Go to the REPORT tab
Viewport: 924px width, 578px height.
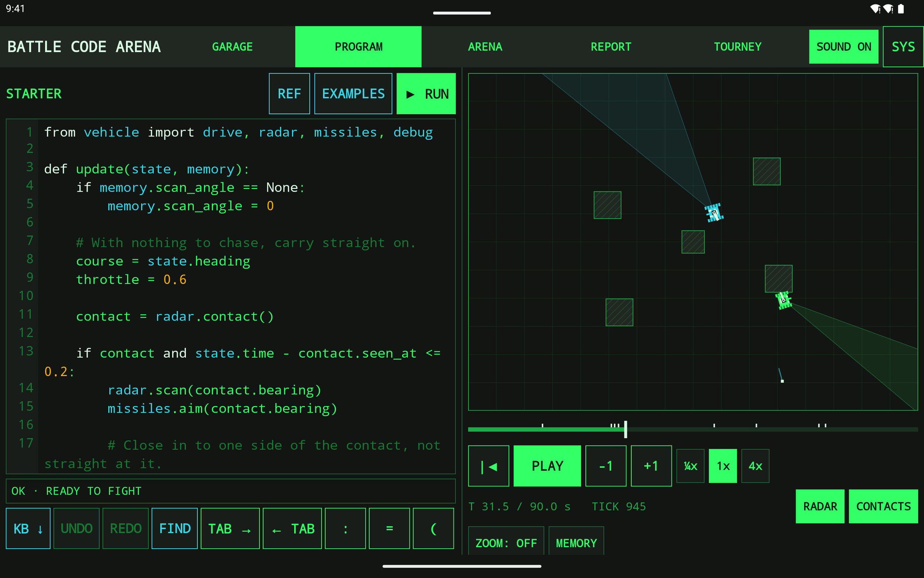[x=611, y=47]
